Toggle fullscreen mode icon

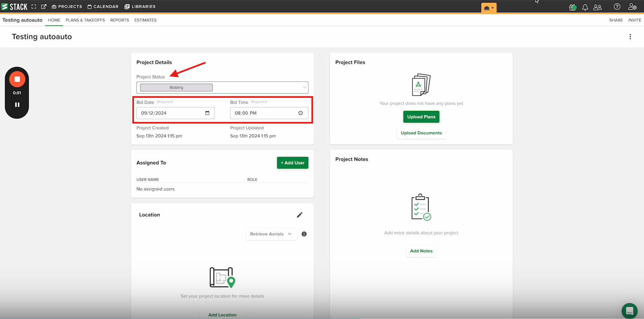point(34,7)
